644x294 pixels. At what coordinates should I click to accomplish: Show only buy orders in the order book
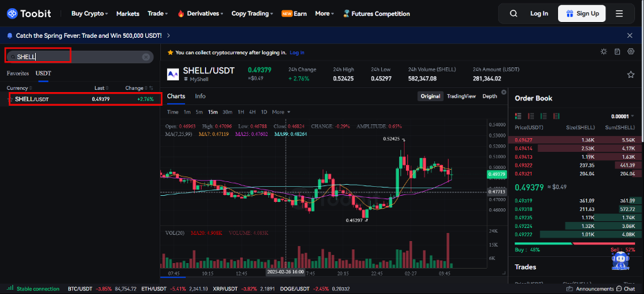(544, 116)
